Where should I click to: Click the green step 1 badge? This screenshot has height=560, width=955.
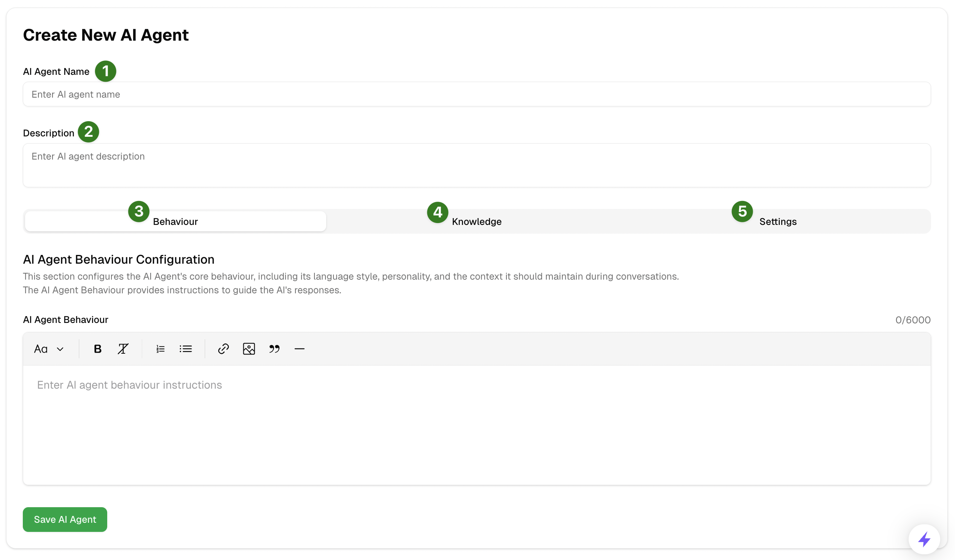pos(105,71)
